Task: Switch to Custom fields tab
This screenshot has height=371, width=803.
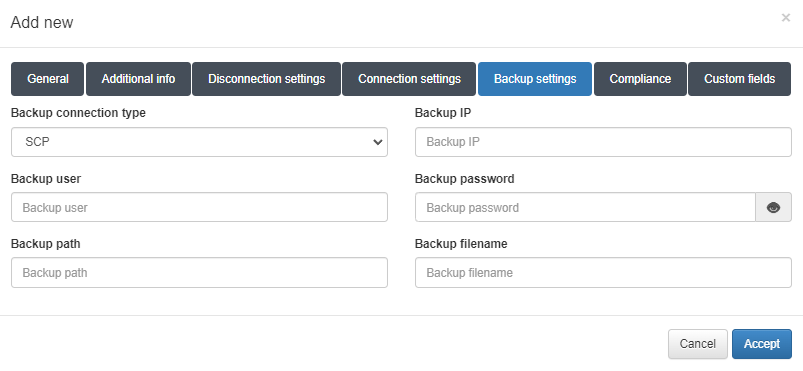Action: [739, 79]
